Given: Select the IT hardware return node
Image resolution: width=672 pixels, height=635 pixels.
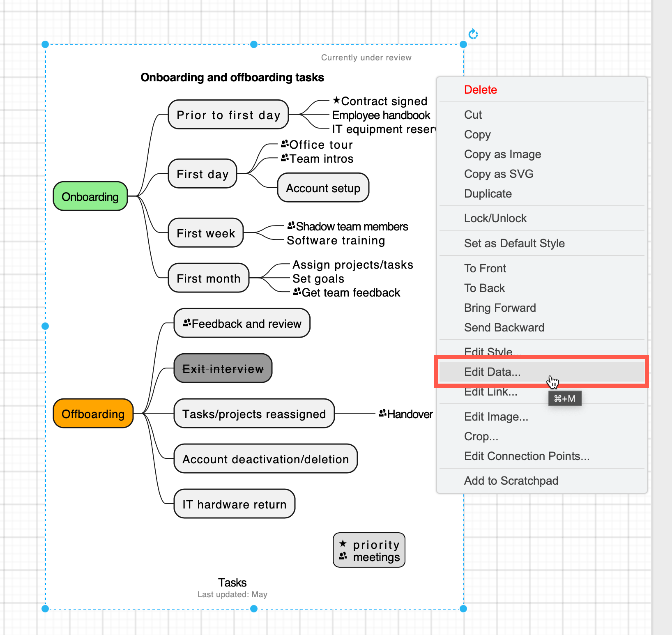Looking at the screenshot, I should coord(235,504).
